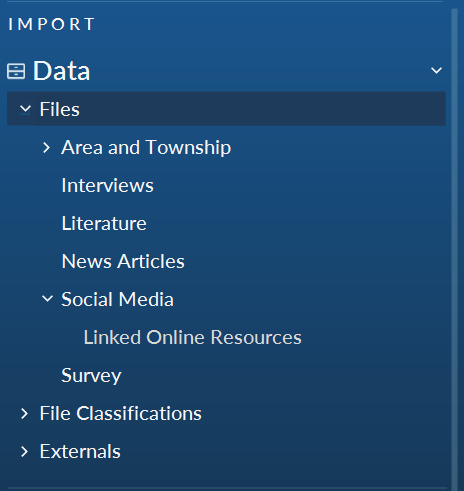464x491 pixels.
Task: Open File Classifications item
Action: tap(120, 413)
